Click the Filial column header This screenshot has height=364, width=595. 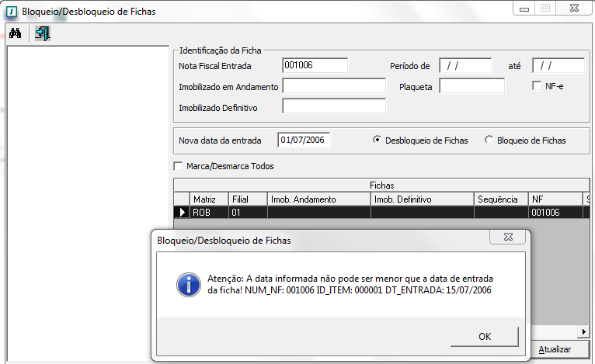(x=248, y=199)
